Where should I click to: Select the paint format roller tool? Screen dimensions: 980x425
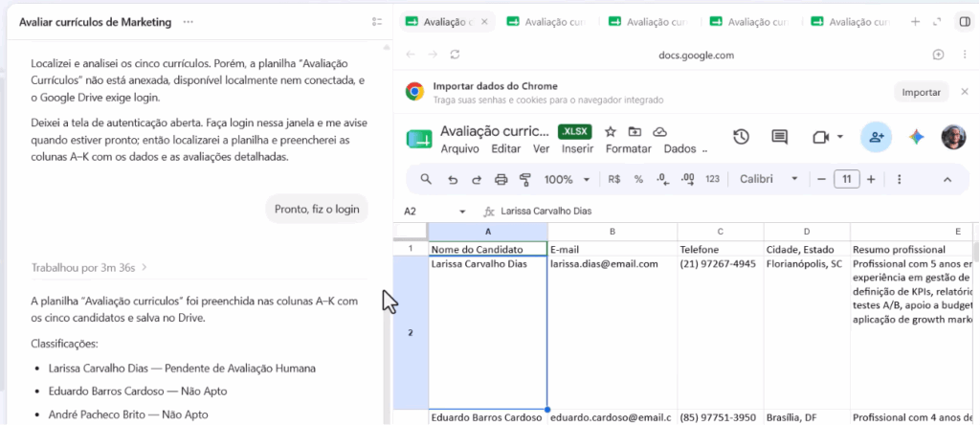525,179
